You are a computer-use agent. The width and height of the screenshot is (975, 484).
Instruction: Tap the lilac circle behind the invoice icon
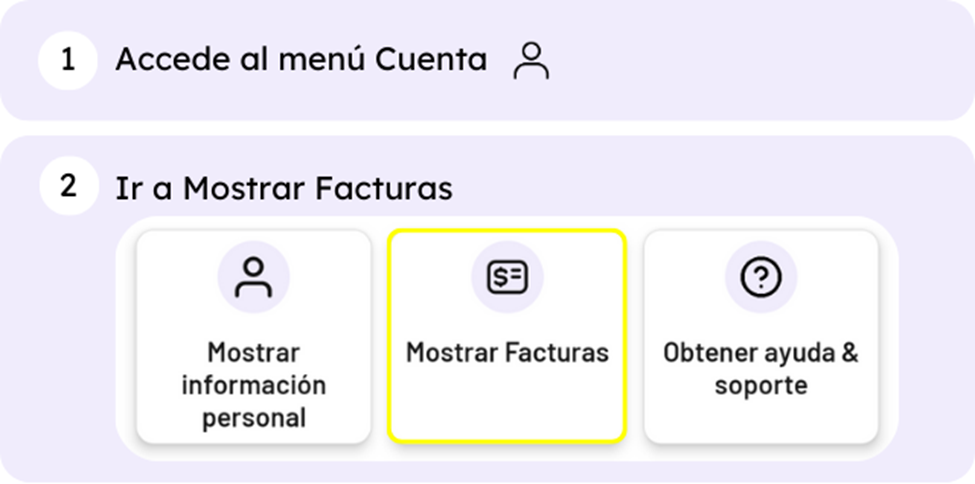507,277
